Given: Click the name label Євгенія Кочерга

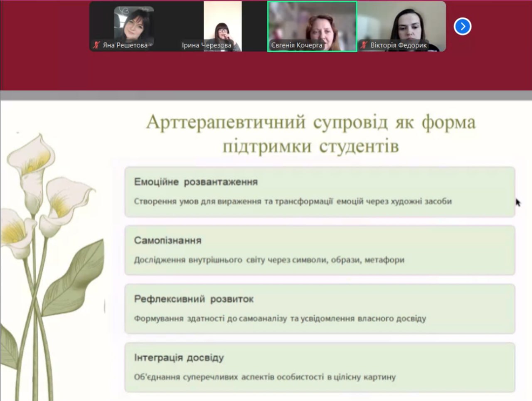Looking at the screenshot, I should (x=297, y=45).
